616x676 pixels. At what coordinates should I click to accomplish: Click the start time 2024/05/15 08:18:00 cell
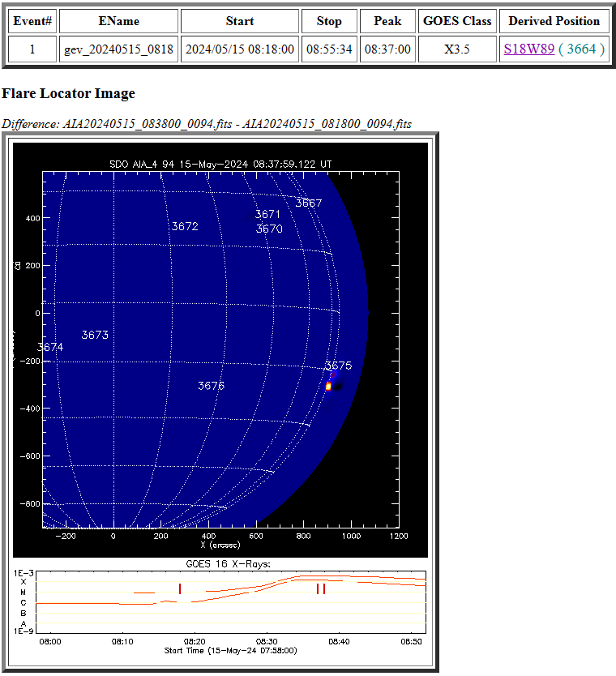click(x=239, y=49)
